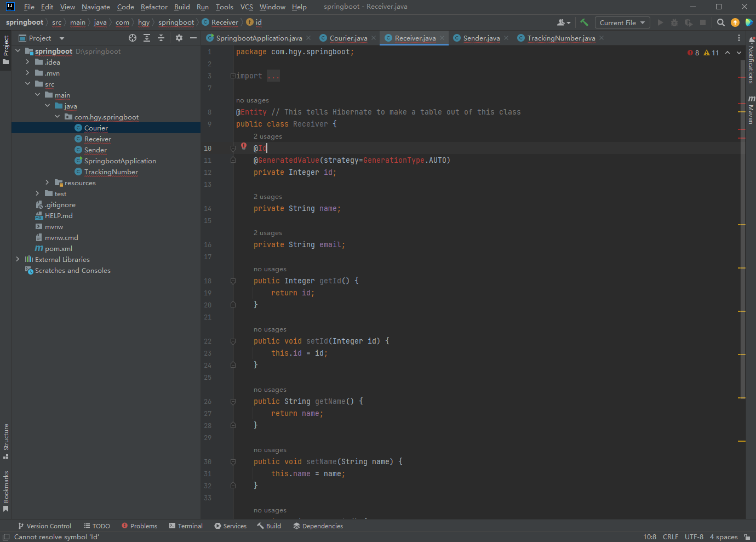Toggle the Maven side panel
Image resolution: width=756 pixels, height=542 pixels.
pyautogui.click(x=751, y=111)
